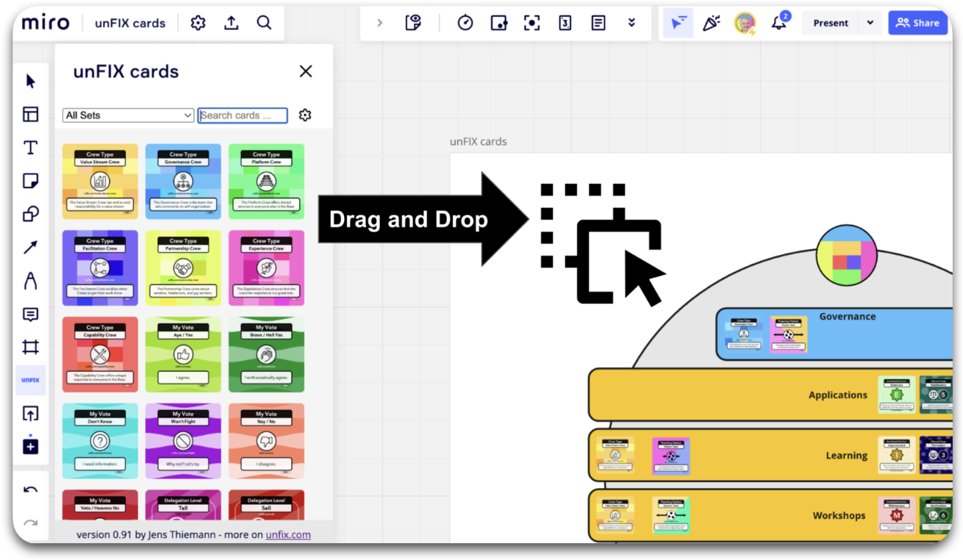Focus the Search cards input field
The width and height of the screenshot is (963, 560).
(243, 115)
